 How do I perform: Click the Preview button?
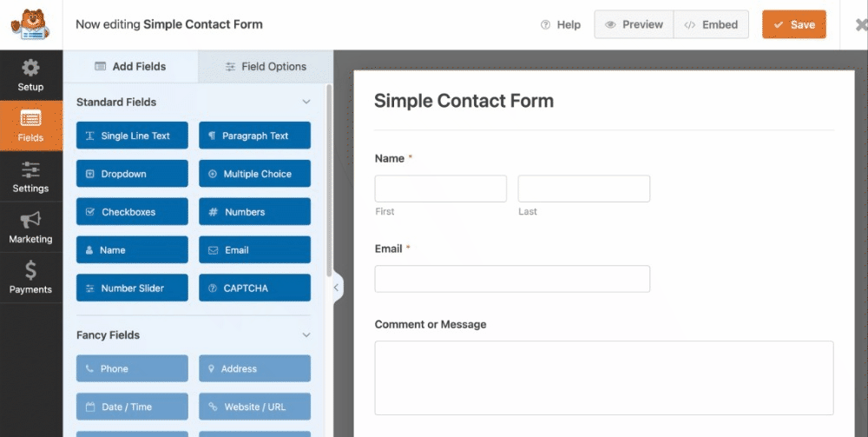coord(634,24)
